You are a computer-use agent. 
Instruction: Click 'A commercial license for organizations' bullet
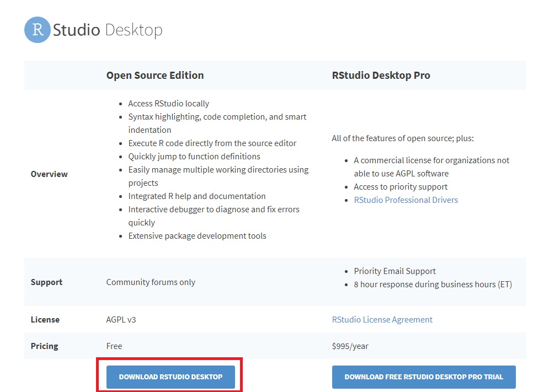(x=431, y=167)
